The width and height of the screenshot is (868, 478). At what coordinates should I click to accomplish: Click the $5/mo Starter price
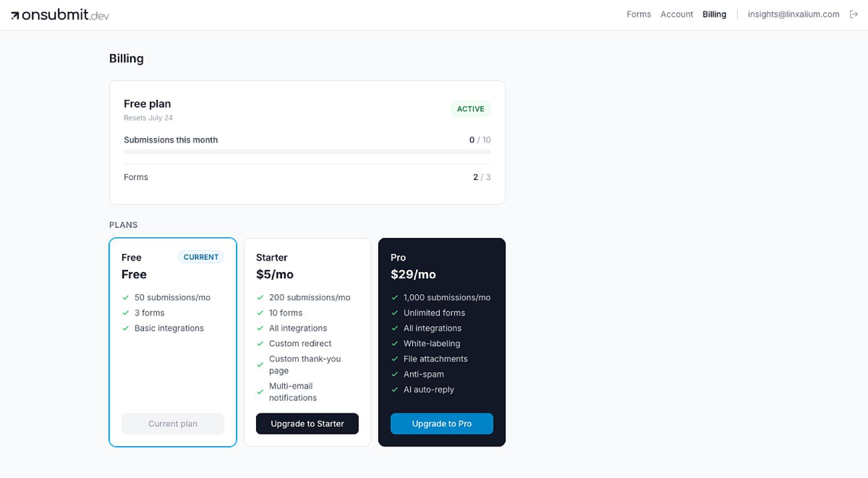(x=275, y=274)
